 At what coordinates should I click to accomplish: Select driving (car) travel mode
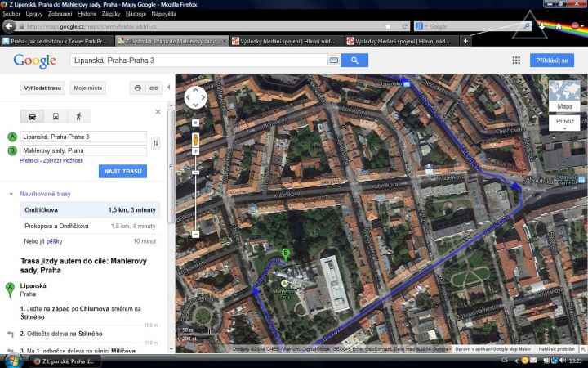point(32,116)
